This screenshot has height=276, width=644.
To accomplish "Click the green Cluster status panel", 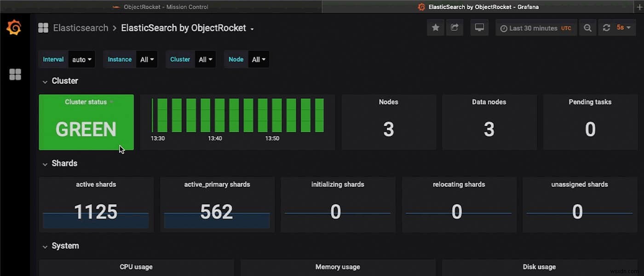I will click(86, 122).
